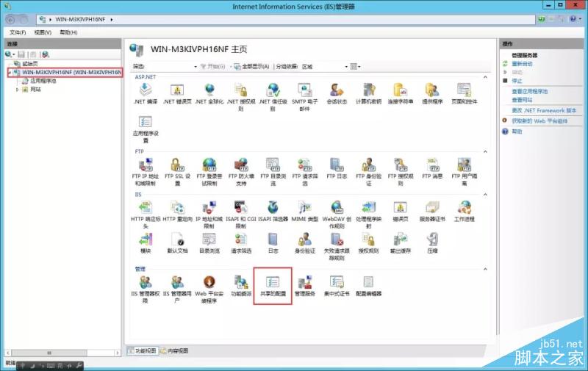
Task: Open the 文件(F) menu
Action: 18,32
